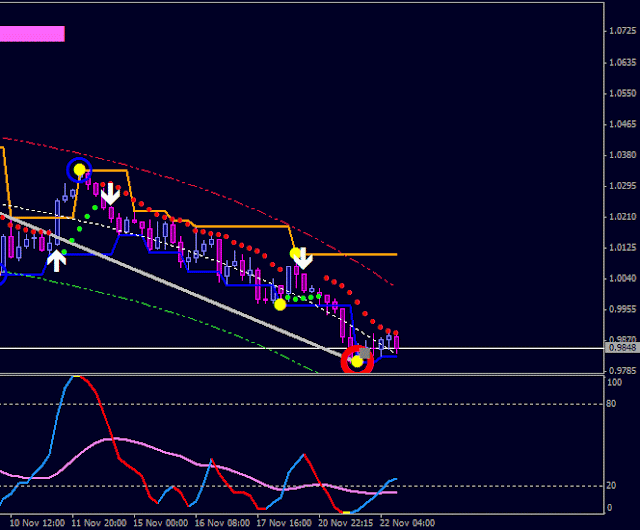The width and height of the screenshot is (640, 530).
Task: Click the current price label 0.9848
Action: coord(622,348)
